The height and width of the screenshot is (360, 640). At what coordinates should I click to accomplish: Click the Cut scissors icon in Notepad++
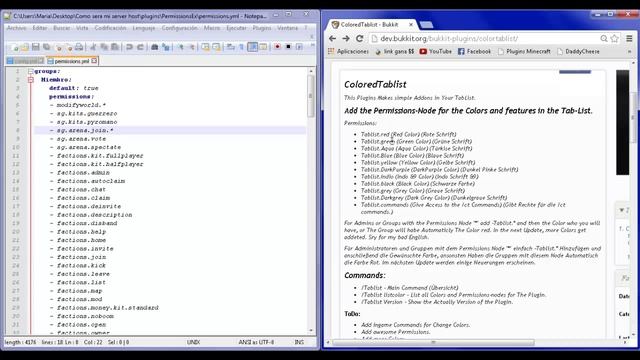93,47
